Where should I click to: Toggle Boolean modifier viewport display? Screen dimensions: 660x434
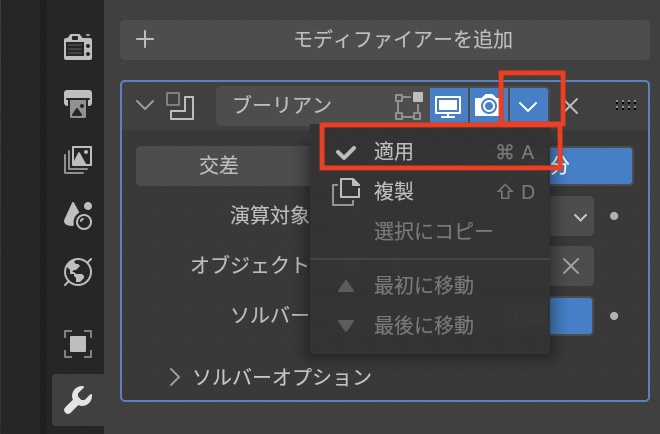click(447, 105)
